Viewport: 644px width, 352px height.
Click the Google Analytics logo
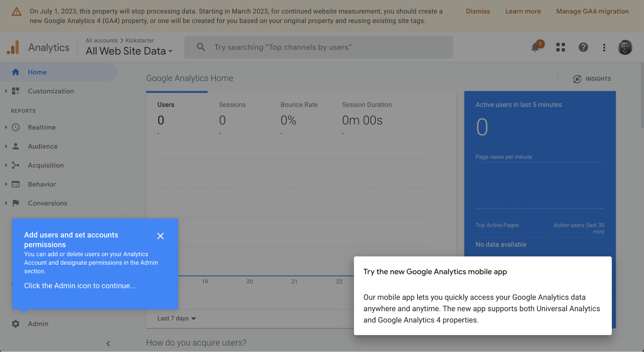click(x=13, y=47)
